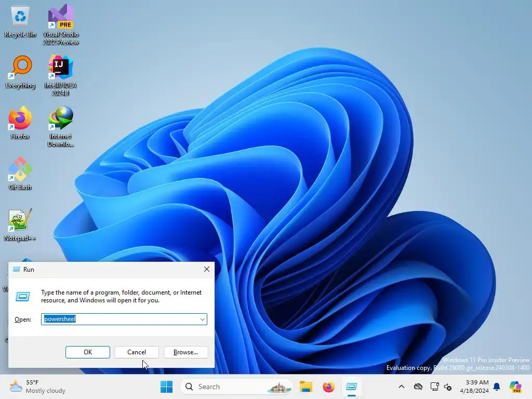
Task: Click the display/network tray icon
Action: coord(435,387)
